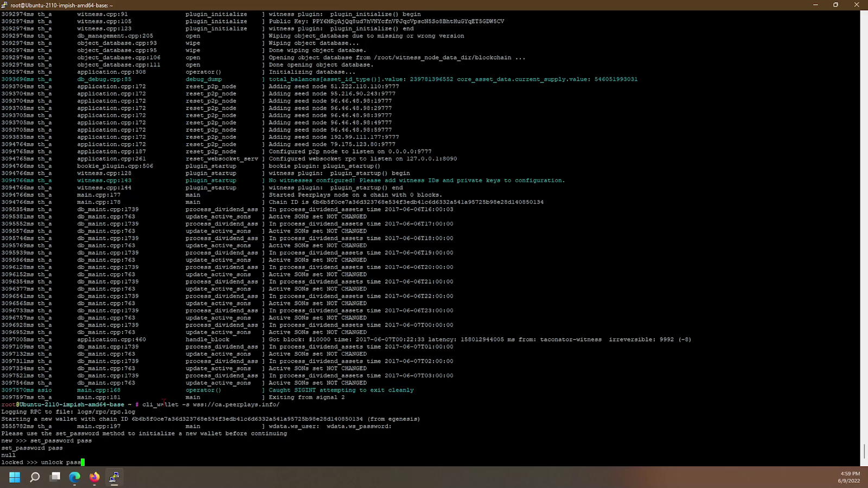The height and width of the screenshot is (488, 868).
Task: Click 'Starting a new wallet with chain ID' line
Action: tap(210, 419)
